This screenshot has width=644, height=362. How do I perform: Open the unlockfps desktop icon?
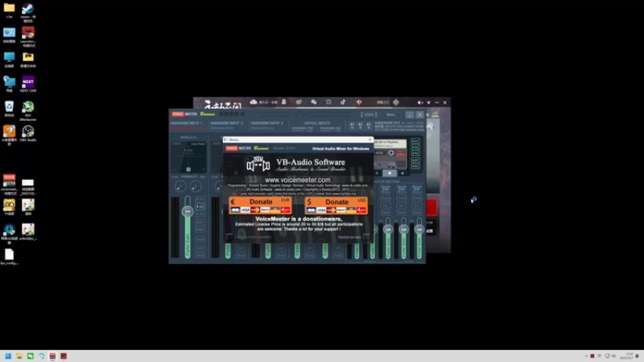coord(28,232)
